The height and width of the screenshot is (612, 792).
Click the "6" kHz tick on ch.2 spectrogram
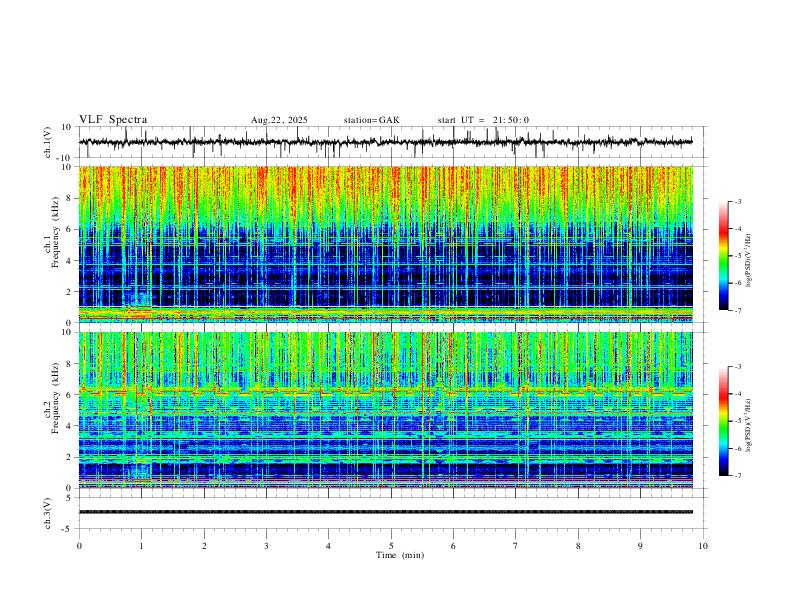pos(69,395)
